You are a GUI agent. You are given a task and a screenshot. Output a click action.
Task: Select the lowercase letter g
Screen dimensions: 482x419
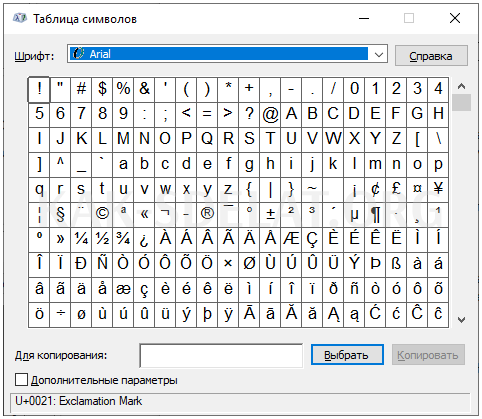[249, 164]
